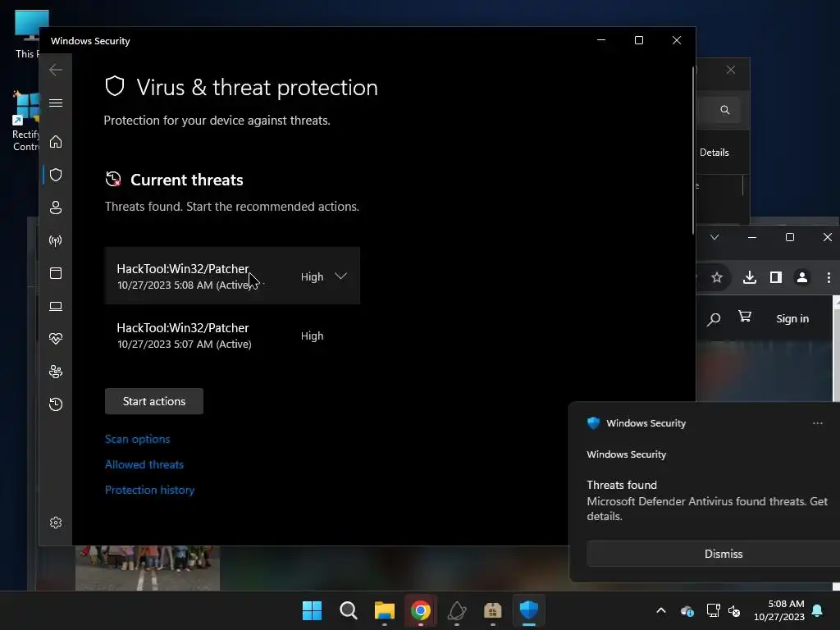Open Chrome downloads icon
This screenshot has width=840, height=630.
(x=750, y=277)
